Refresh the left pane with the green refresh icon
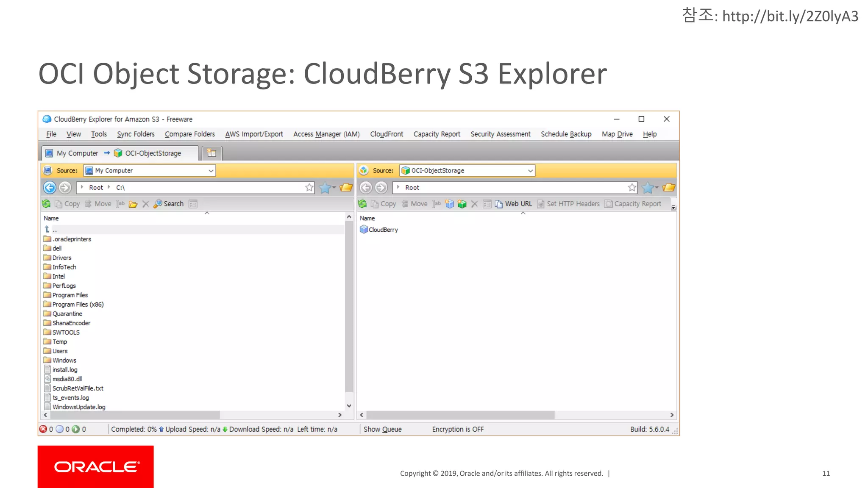This screenshot has height=488, width=868. tap(46, 204)
